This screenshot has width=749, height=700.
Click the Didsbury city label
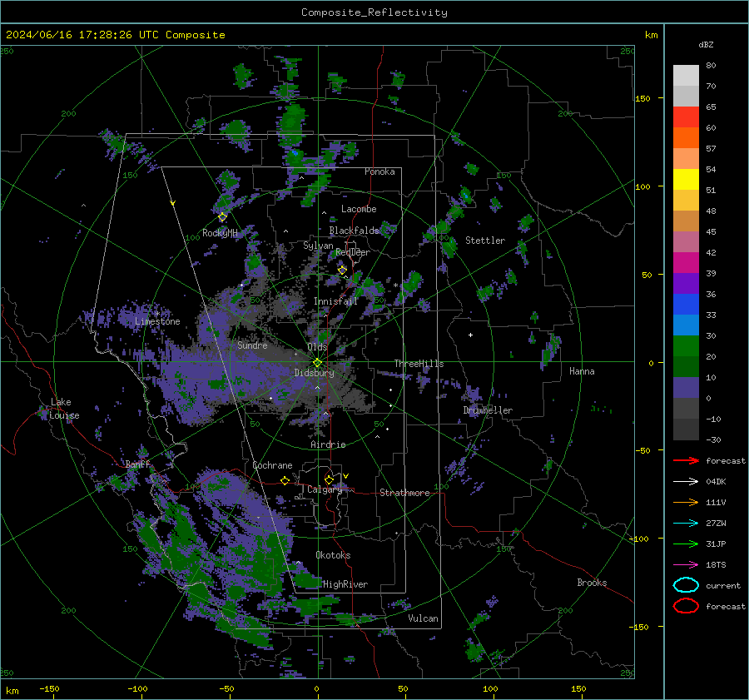pyautogui.click(x=314, y=373)
